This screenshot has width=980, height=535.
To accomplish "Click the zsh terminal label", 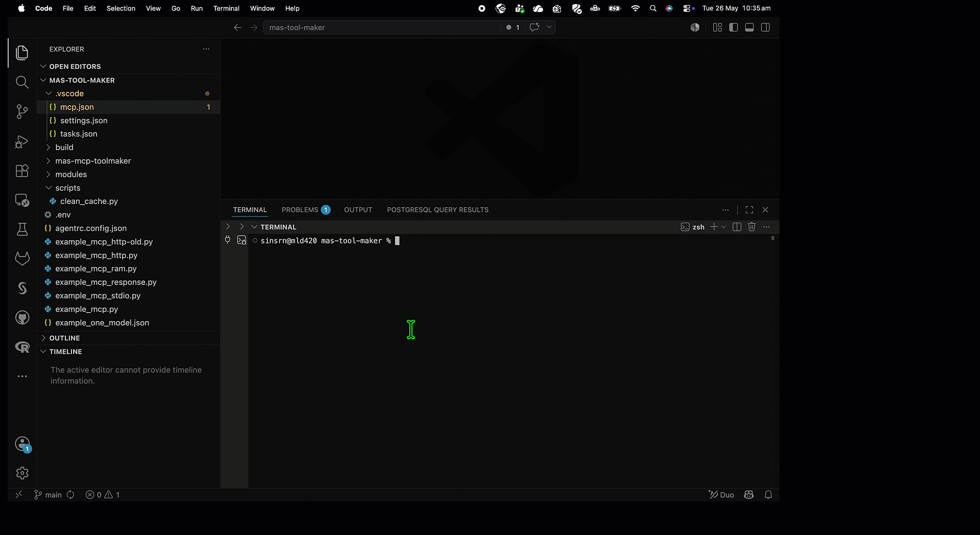I will click(x=693, y=227).
